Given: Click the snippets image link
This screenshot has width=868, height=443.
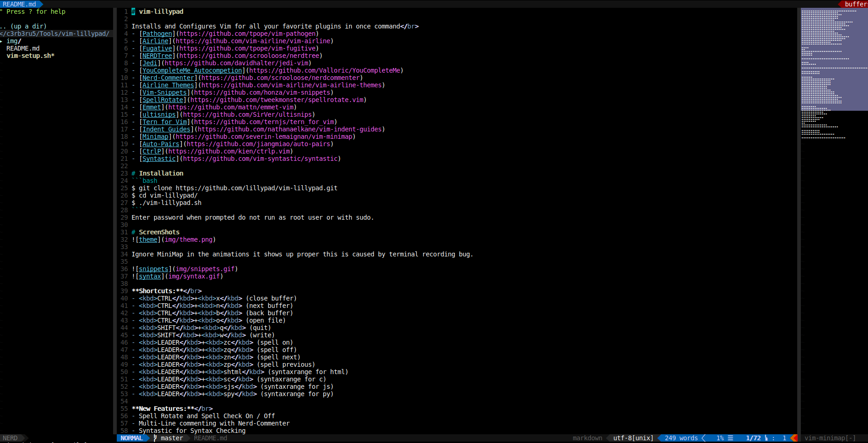Looking at the screenshot, I should (154, 269).
